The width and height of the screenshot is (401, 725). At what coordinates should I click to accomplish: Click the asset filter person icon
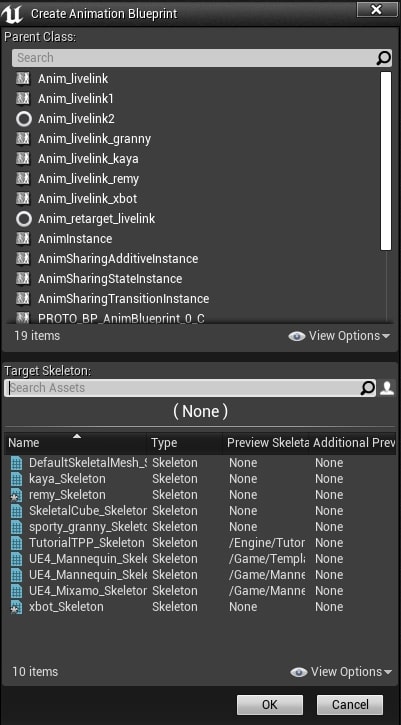click(387, 388)
